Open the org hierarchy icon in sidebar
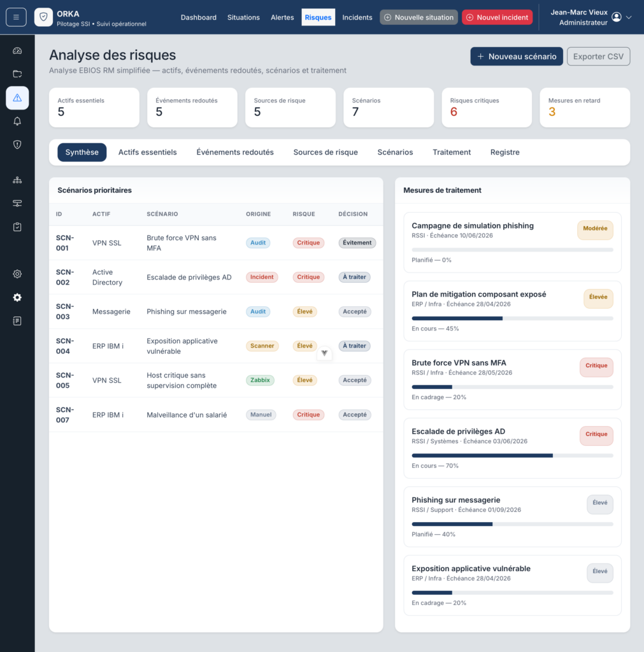The image size is (644, 652). click(x=17, y=180)
